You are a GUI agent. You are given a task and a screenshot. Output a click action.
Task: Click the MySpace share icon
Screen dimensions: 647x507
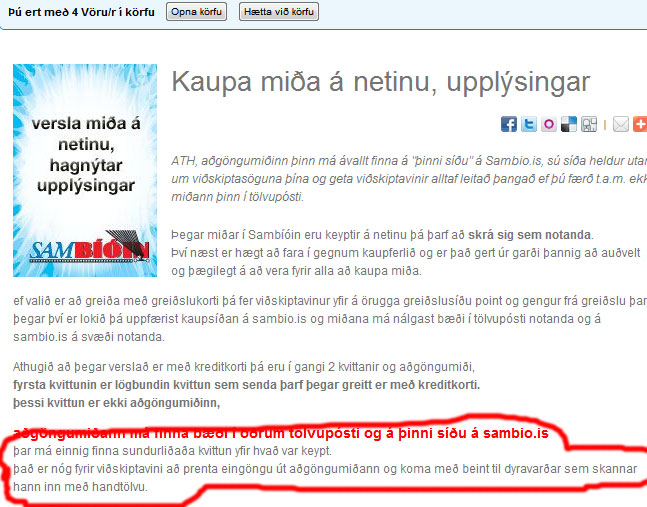tap(589, 124)
